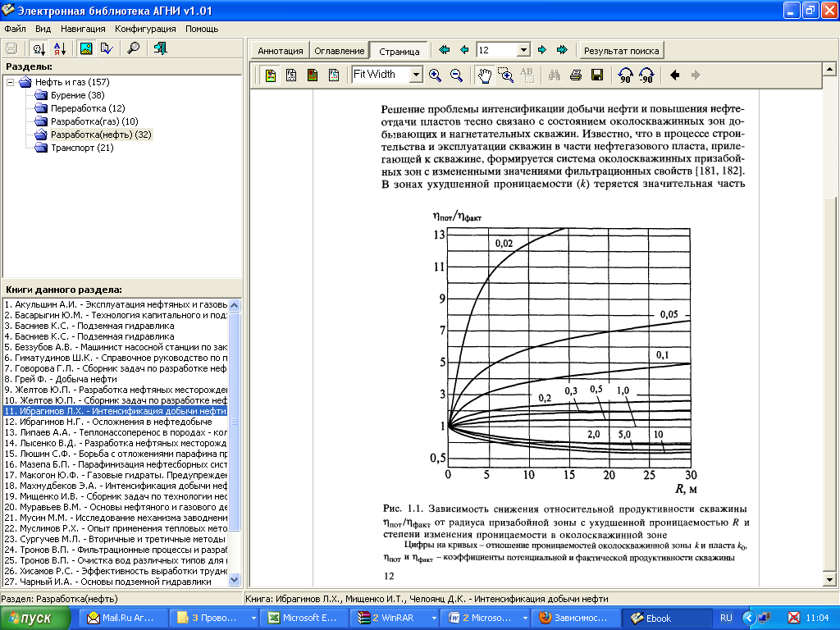Screen dimensions: 840x630
Task: Save the page with floppy disk icon
Action: (596, 75)
